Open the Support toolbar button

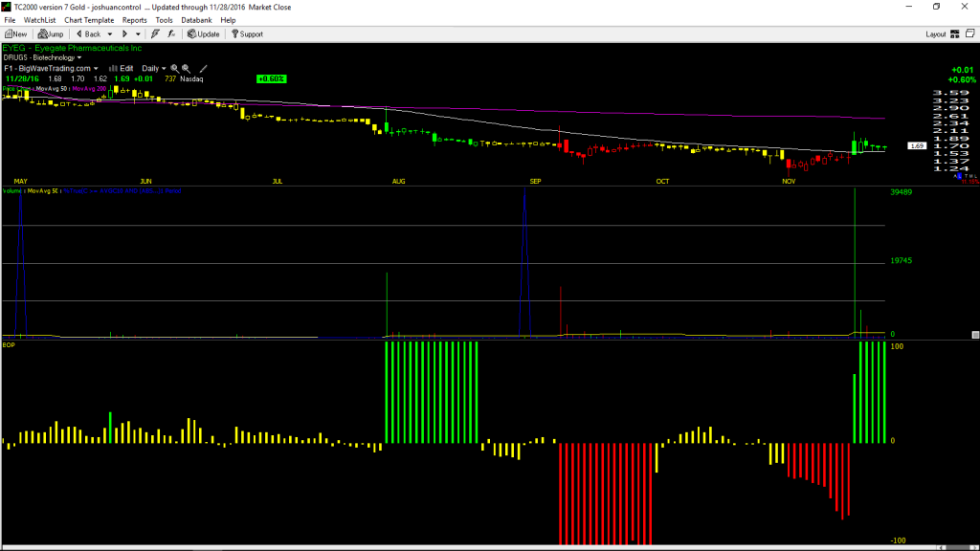click(247, 34)
